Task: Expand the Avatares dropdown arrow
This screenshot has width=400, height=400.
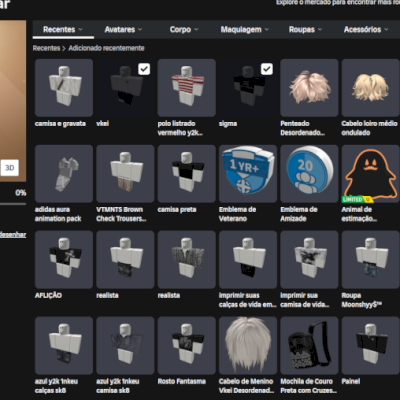Action: click(140, 30)
